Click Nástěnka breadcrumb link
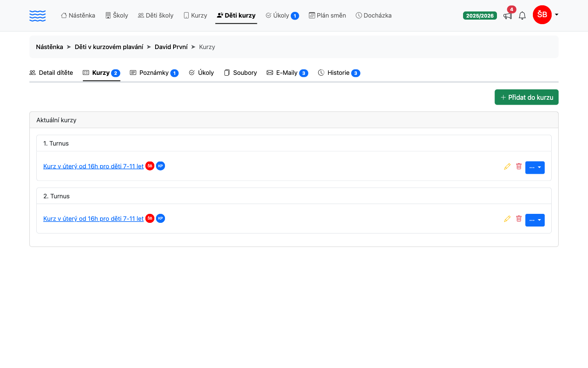 [x=49, y=47]
